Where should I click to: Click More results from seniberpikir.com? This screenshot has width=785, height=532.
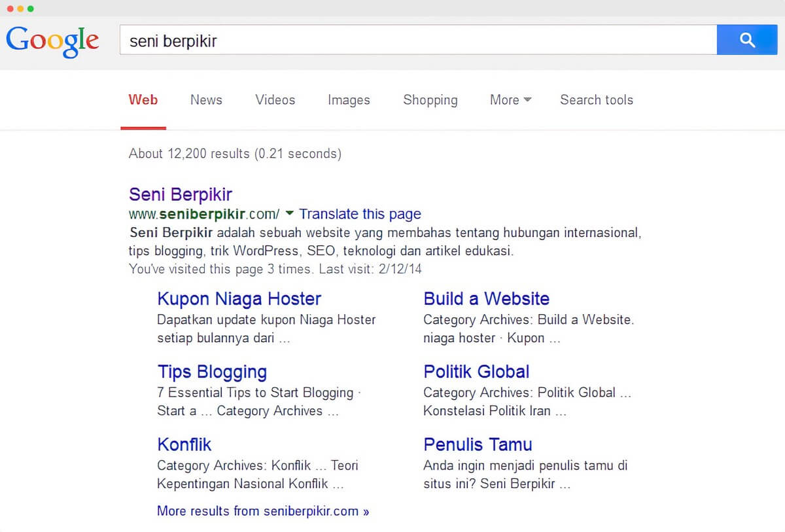tap(263, 511)
